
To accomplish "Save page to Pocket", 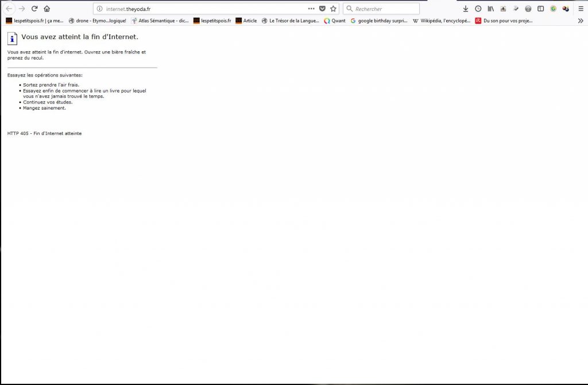I will (x=322, y=9).
